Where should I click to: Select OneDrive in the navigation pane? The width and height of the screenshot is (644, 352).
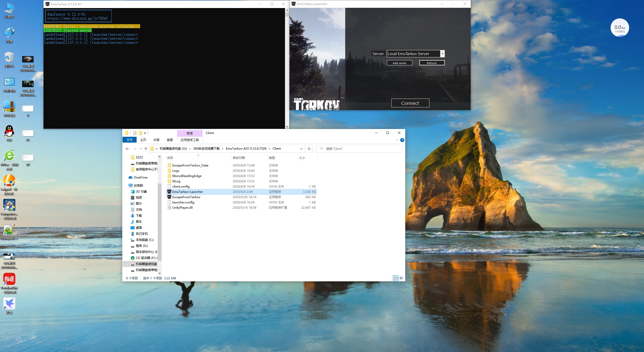[140, 177]
